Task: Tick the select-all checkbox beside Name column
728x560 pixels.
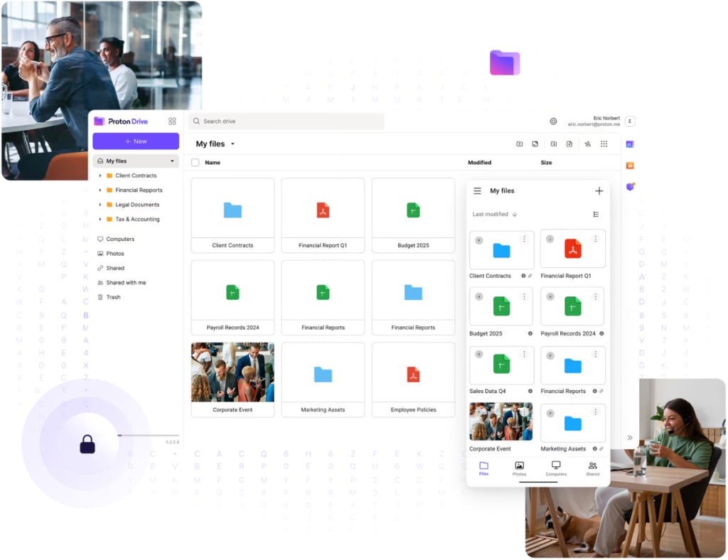Action: [196, 163]
